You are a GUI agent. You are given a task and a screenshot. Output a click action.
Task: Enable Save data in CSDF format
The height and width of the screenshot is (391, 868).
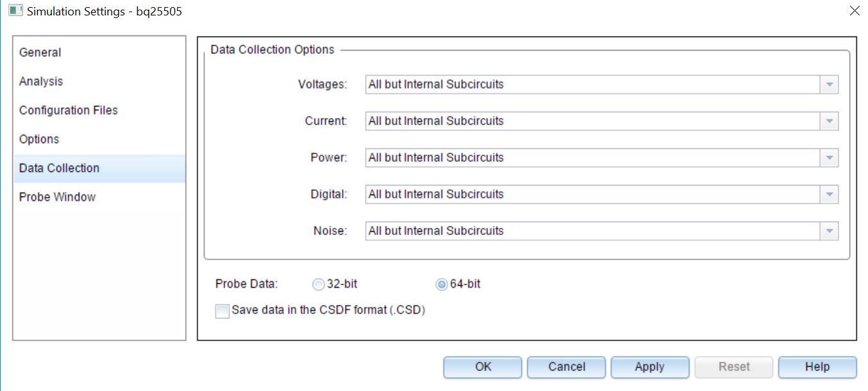coord(223,311)
